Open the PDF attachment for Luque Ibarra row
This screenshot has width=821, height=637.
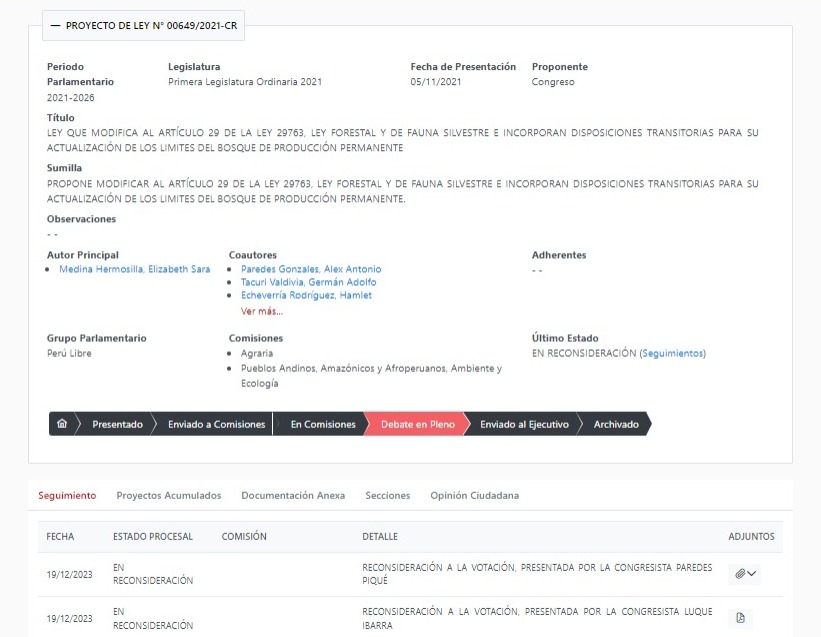pyautogui.click(x=740, y=617)
